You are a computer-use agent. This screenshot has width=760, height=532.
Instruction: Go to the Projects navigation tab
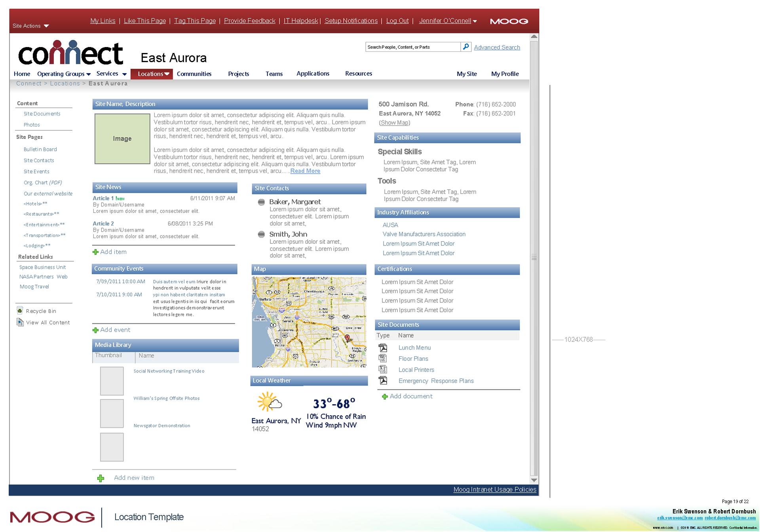tap(238, 74)
